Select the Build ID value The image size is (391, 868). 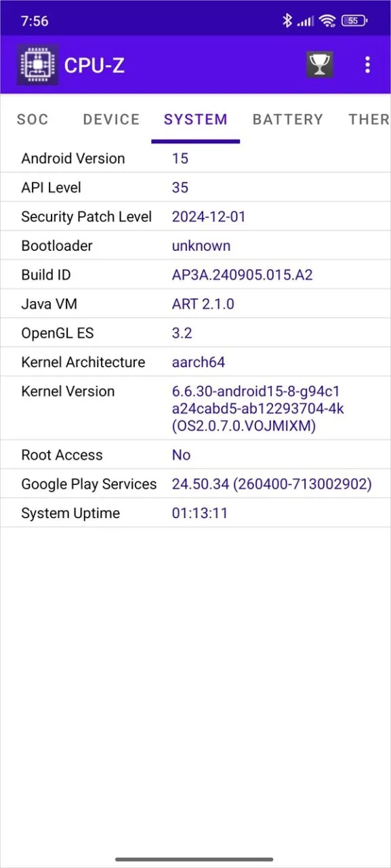(x=242, y=275)
